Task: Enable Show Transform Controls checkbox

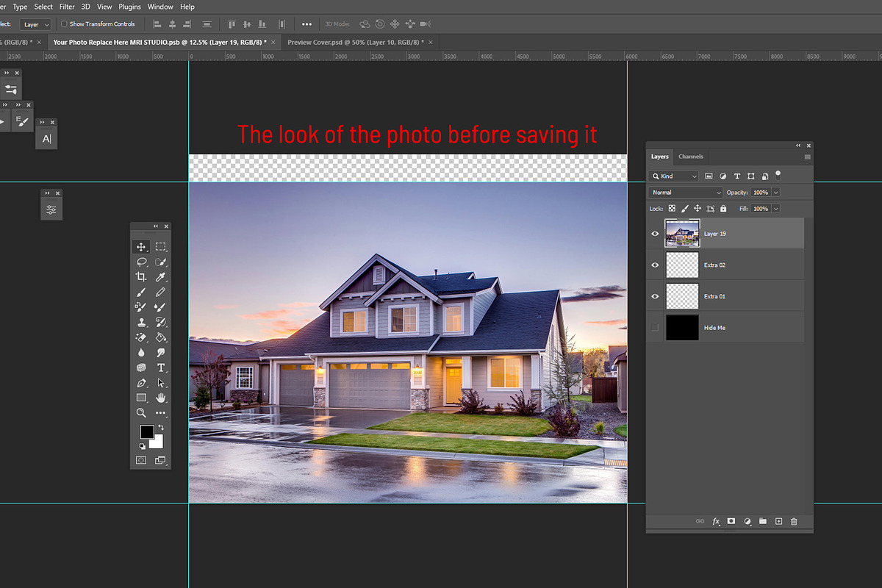Action: 64,24
